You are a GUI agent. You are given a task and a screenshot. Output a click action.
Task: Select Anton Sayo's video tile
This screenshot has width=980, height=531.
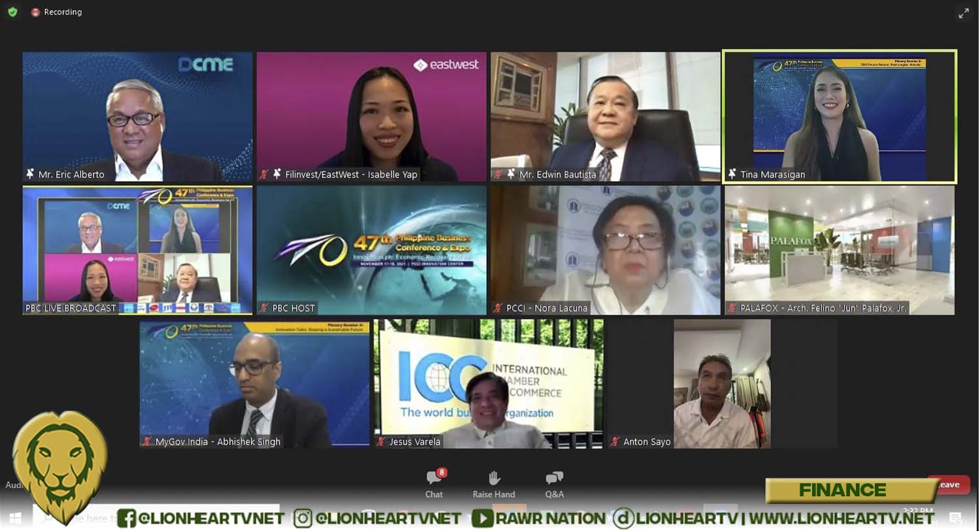point(722,384)
